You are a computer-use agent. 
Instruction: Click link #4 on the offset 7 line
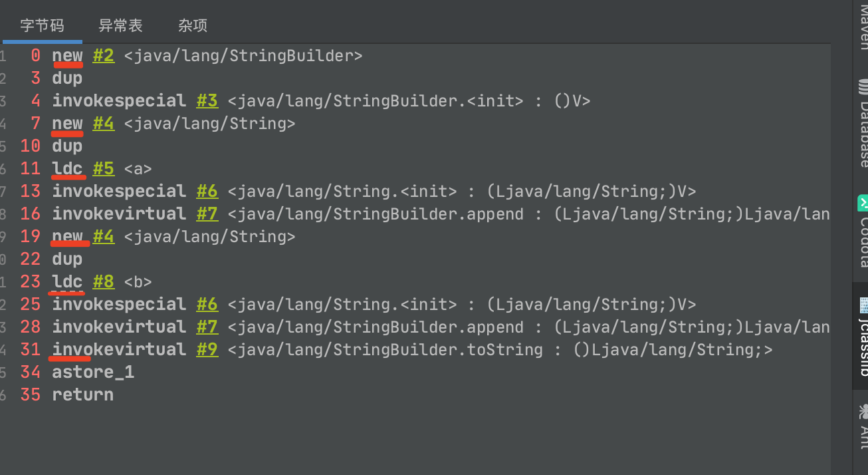pyautogui.click(x=104, y=124)
